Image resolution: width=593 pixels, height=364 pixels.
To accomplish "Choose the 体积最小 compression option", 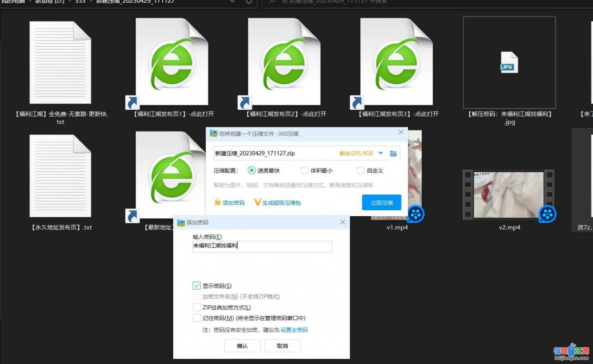I will pyautogui.click(x=304, y=170).
